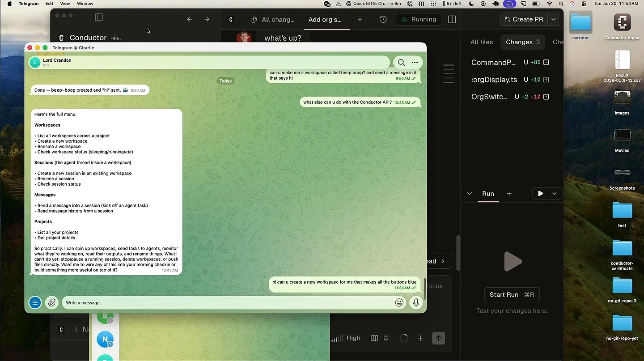Open Spotlight search in menu bar
Viewport: 644px width, 361px height.
(561, 4)
